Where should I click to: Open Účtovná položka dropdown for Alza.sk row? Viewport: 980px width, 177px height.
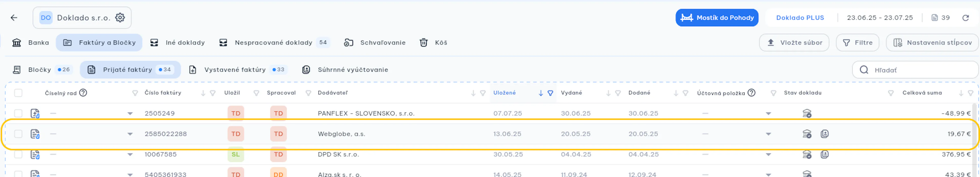768,175
